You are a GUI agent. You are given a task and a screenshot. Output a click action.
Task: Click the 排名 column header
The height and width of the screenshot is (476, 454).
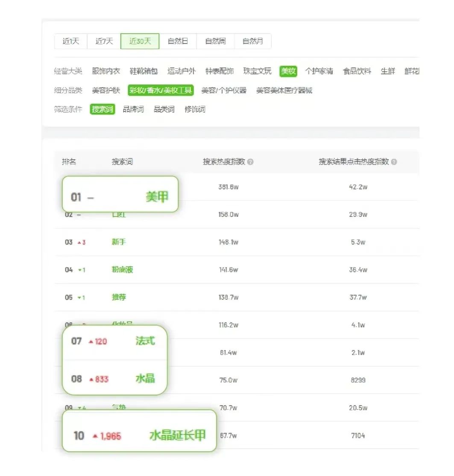69,161
